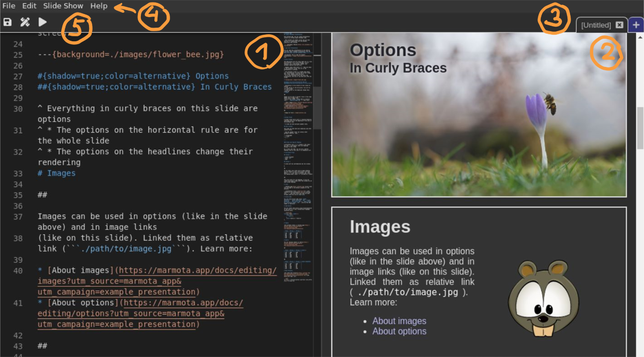Image resolution: width=644 pixels, height=357 pixels.
Task: Open the Edit menu
Action: [x=29, y=6]
